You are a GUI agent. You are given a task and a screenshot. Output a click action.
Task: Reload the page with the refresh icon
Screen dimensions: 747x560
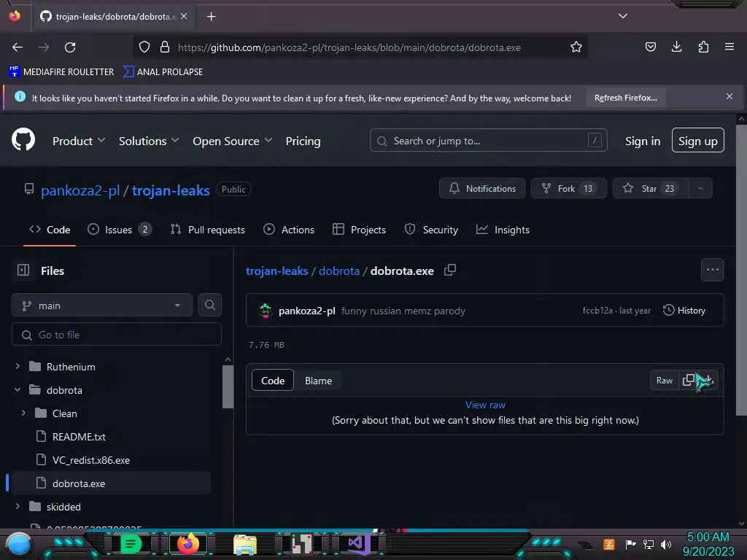pyautogui.click(x=70, y=47)
